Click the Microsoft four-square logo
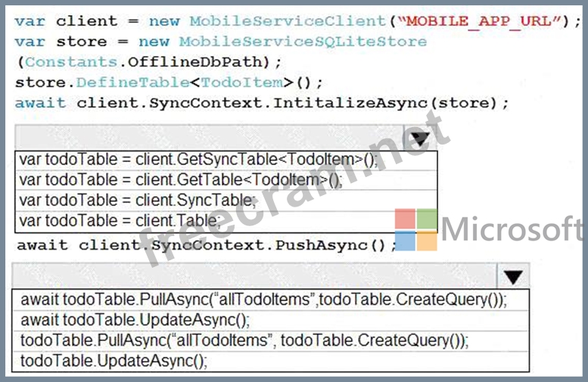 tap(415, 230)
